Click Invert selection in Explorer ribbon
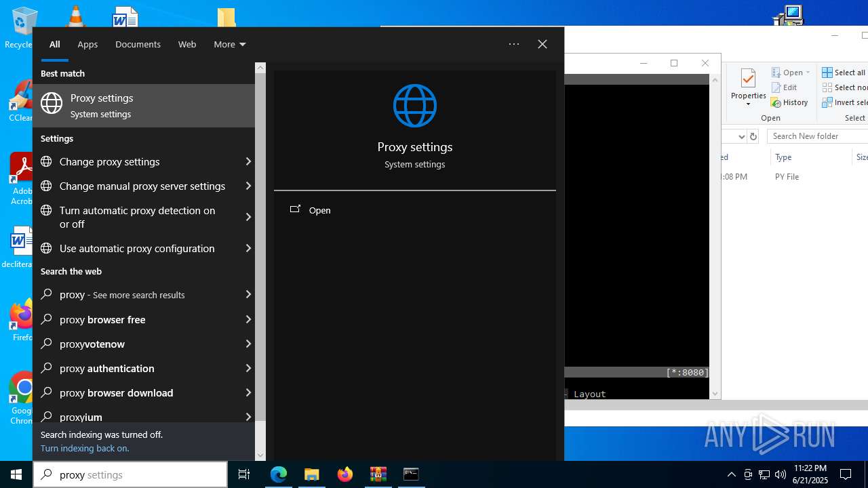The width and height of the screenshot is (868, 488). [844, 102]
